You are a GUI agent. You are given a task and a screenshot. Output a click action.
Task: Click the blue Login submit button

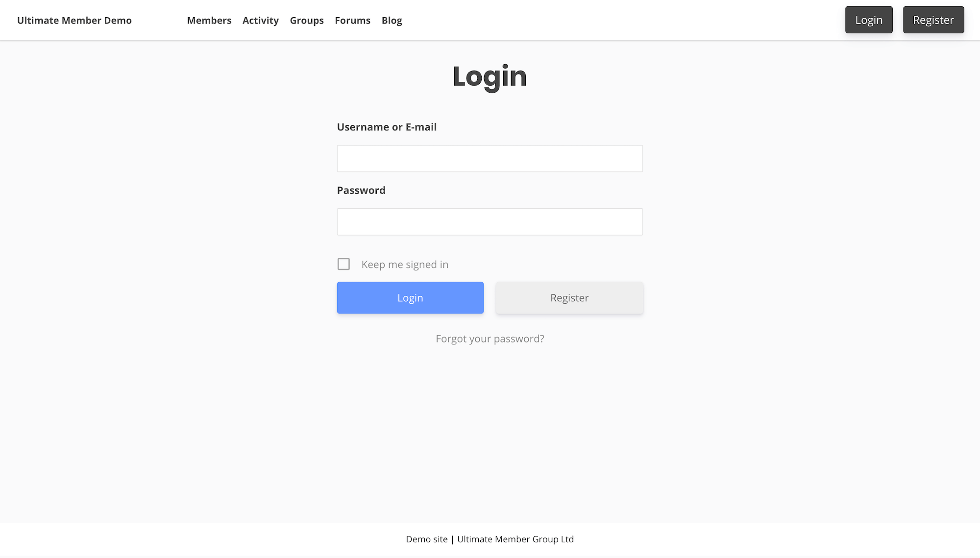(x=411, y=297)
